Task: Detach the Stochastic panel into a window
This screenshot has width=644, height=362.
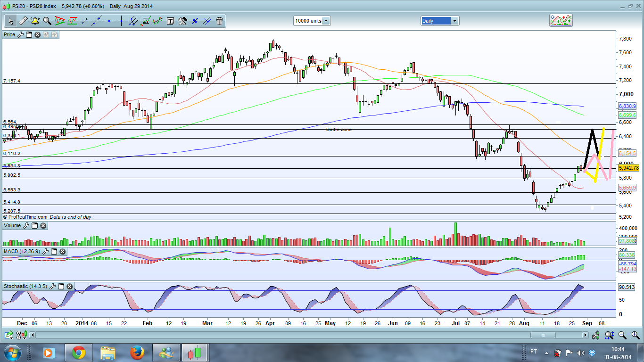Action: click(x=61, y=286)
